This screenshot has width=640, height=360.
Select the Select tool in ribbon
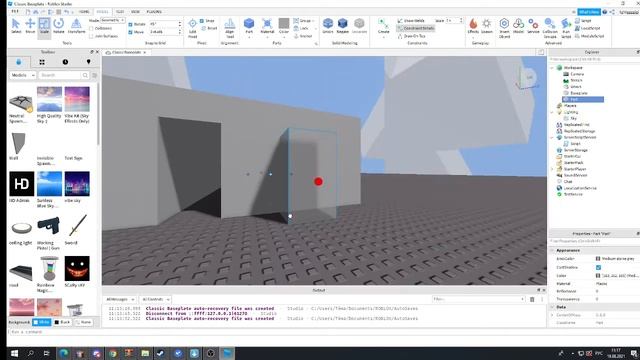16,26
